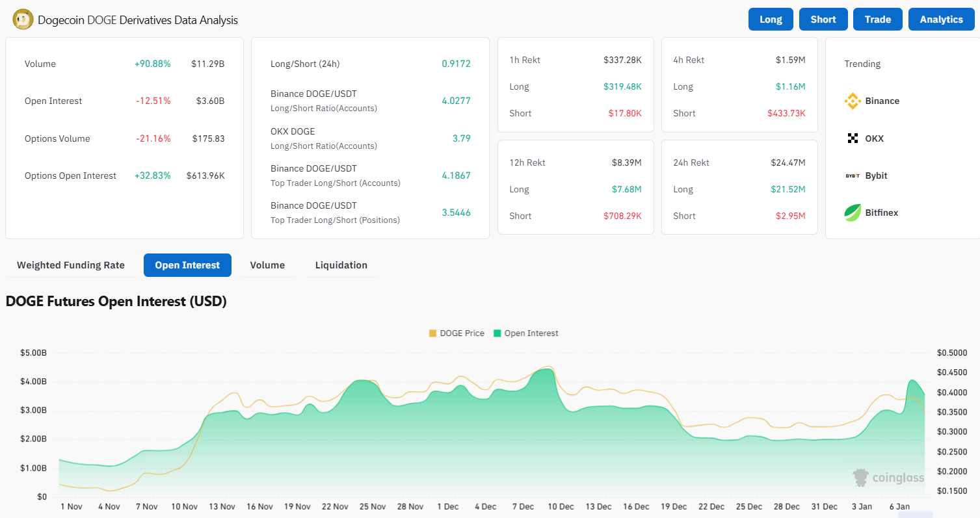Viewport: 980px width, 518px height.
Task: Click Top Trader accounts ratio 4.1867
Action: point(456,175)
